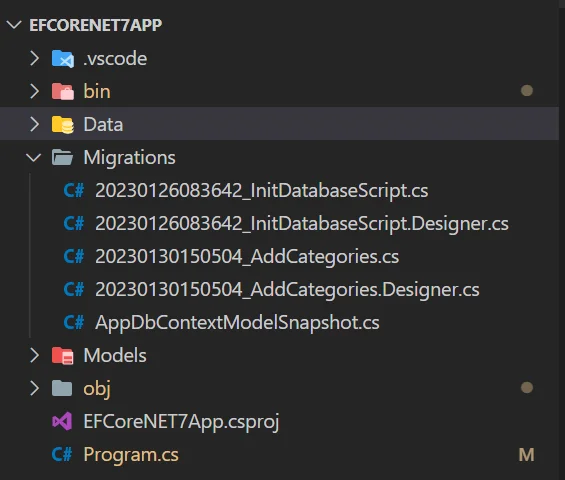Click the modified dot badge on obj row

pyautogui.click(x=527, y=388)
